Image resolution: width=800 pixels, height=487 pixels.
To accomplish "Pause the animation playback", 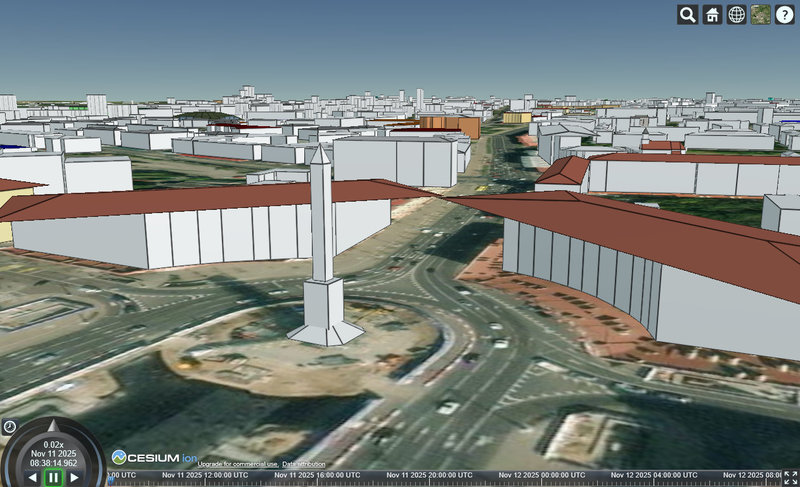I will coord(53,477).
